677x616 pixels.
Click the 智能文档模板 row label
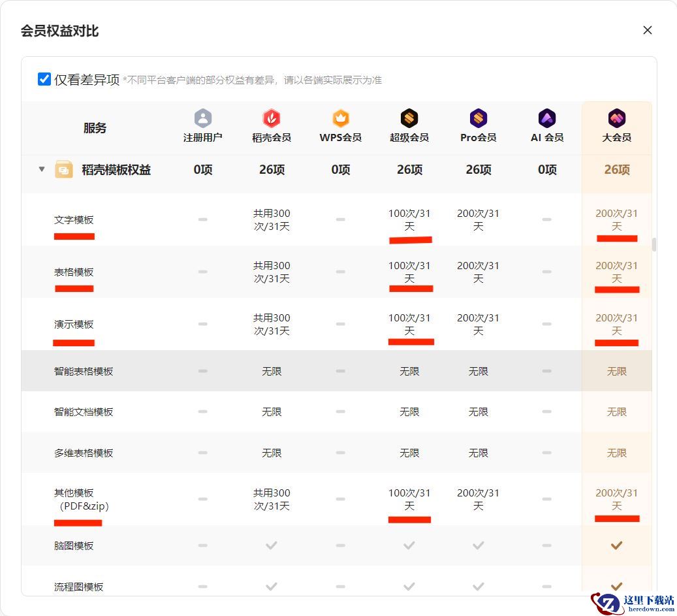84,412
